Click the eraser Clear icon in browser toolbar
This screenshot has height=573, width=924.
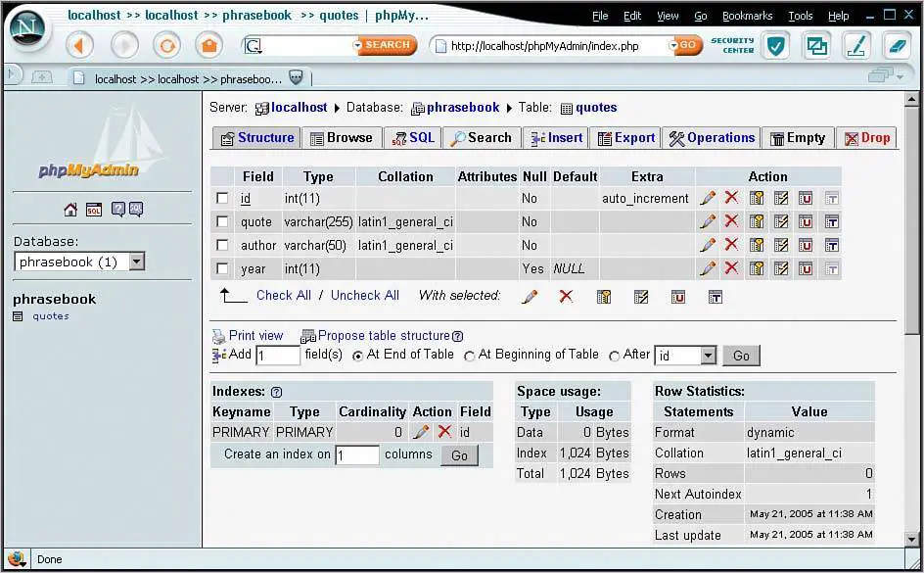coord(897,45)
